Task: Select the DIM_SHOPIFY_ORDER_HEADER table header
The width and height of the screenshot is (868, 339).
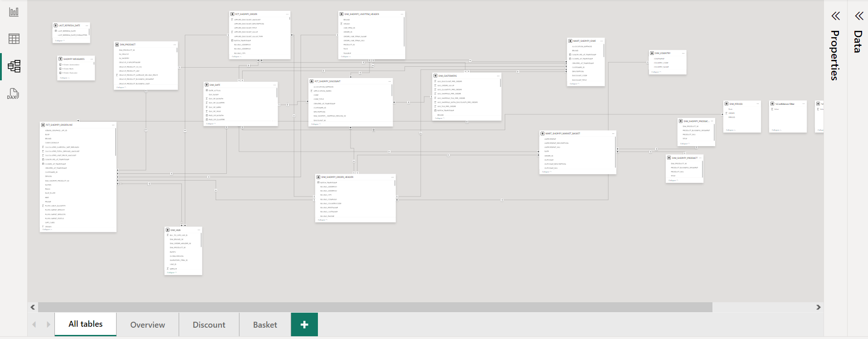Action: point(337,177)
